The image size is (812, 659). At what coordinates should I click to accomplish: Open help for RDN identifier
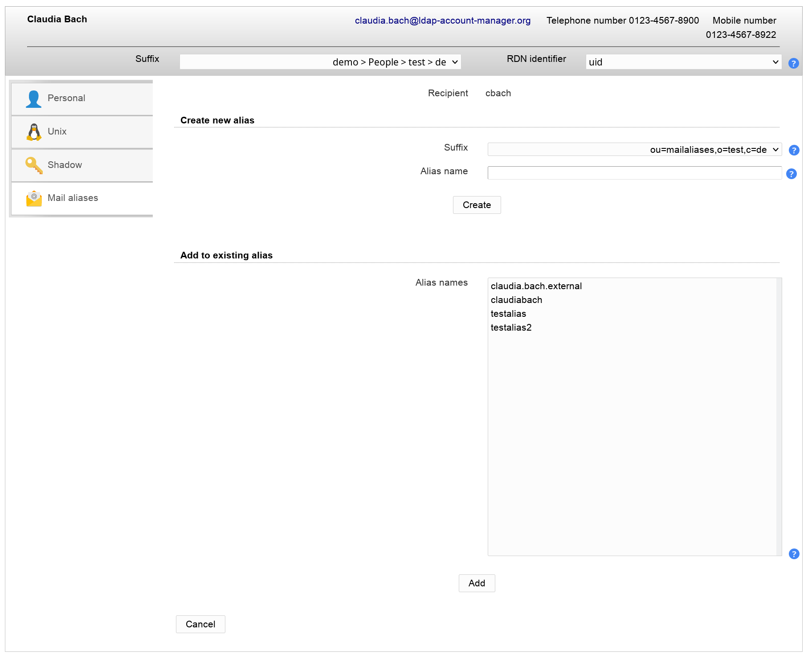coord(793,63)
